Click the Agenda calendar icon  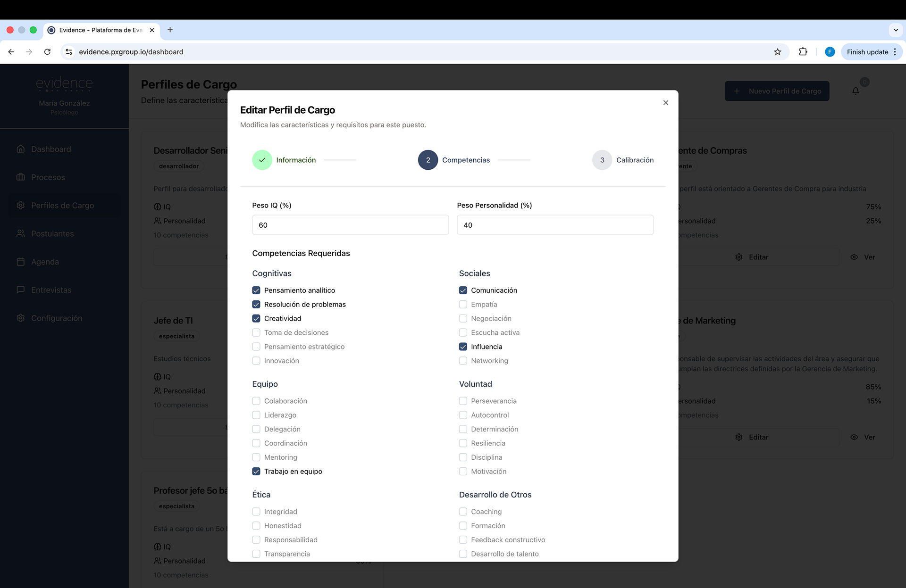tap(21, 262)
